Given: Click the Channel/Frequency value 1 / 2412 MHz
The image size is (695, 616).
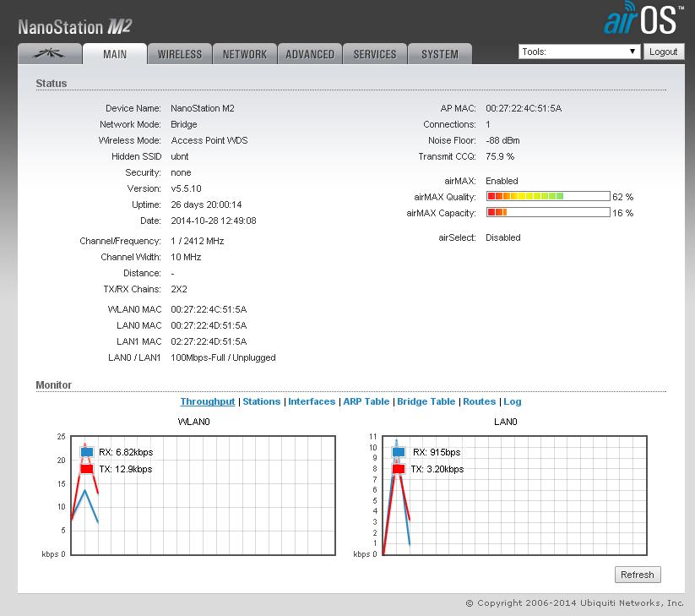Looking at the screenshot, I should [x=198, y=242].
